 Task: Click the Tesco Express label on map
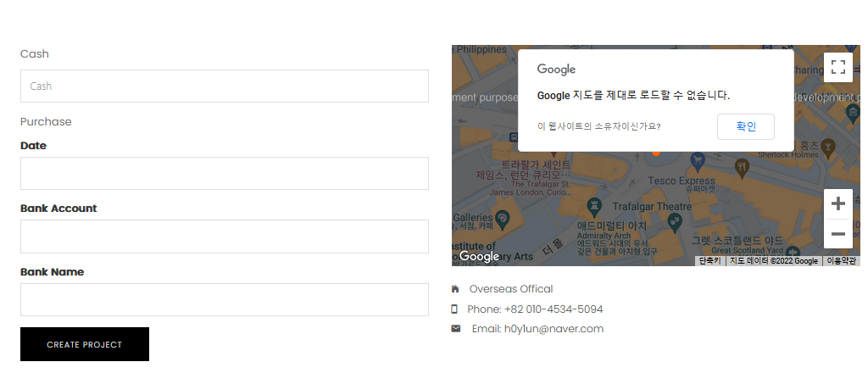(682, 181)
